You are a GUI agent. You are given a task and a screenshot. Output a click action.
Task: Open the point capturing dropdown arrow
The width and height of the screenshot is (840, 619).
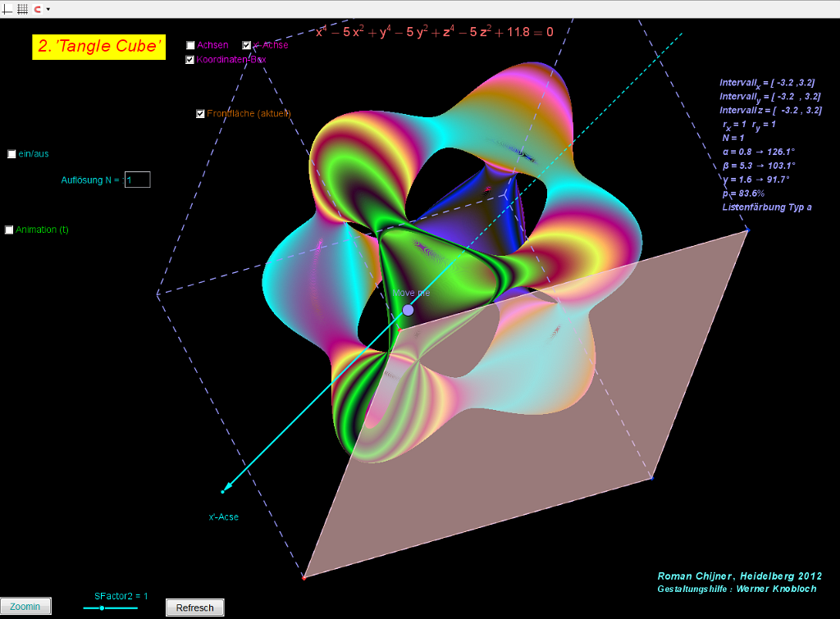[x=48, y=9]
